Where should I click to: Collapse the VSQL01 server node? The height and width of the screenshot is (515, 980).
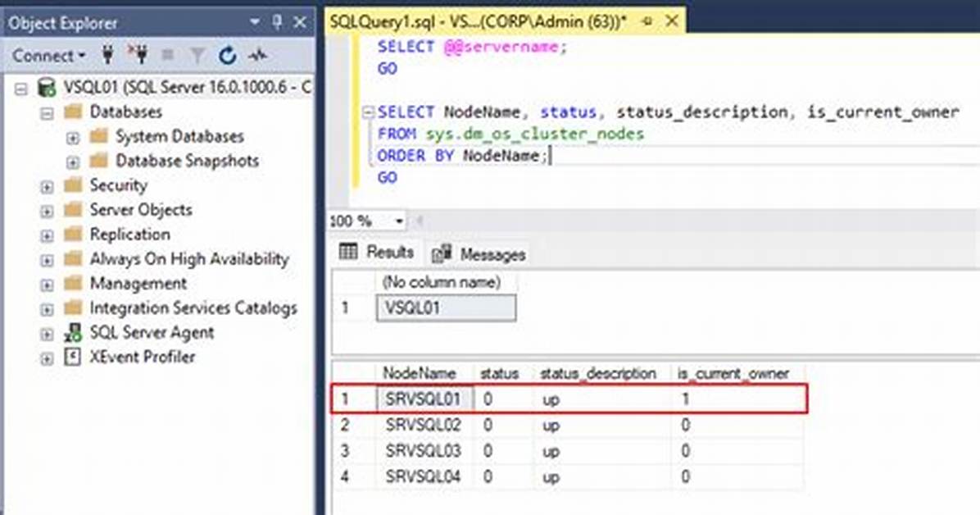tap(21, 89)
